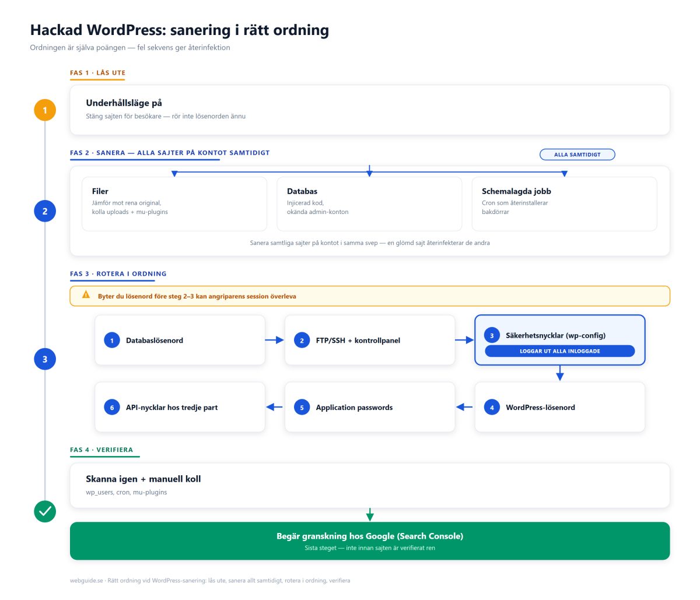Click the number badge beside Databaslösenord

click(112, 341)
